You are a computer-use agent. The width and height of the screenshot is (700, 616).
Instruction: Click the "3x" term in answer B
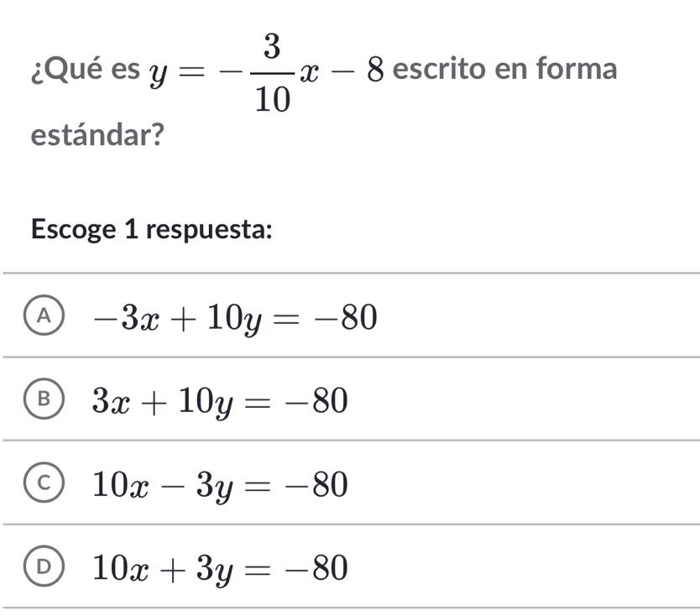pos(110,400)
